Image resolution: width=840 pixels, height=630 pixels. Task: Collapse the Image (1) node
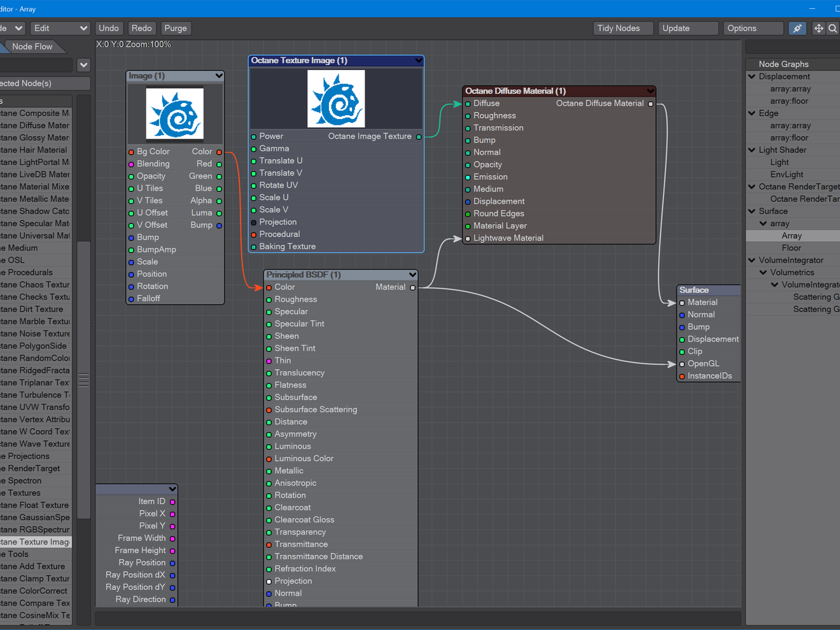click(219, 76)
